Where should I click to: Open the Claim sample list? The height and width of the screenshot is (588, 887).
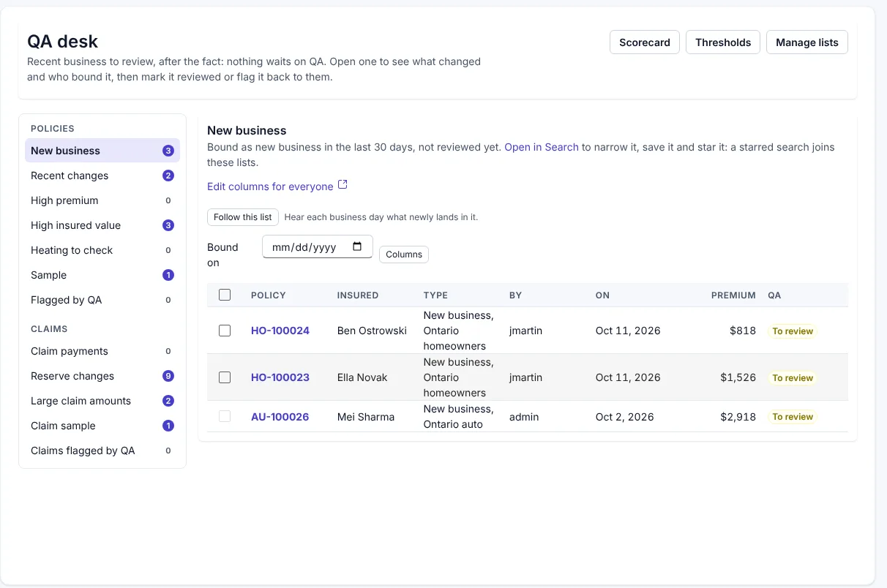(x=102, y=426)
